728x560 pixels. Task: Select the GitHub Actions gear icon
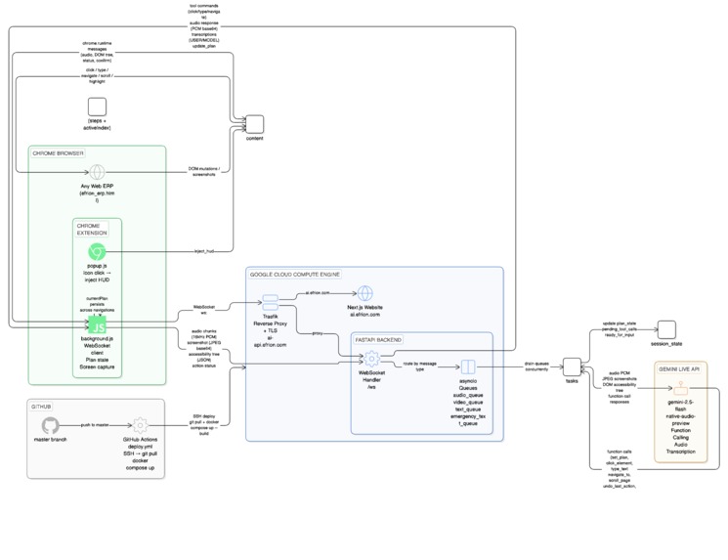pos(140,425)
